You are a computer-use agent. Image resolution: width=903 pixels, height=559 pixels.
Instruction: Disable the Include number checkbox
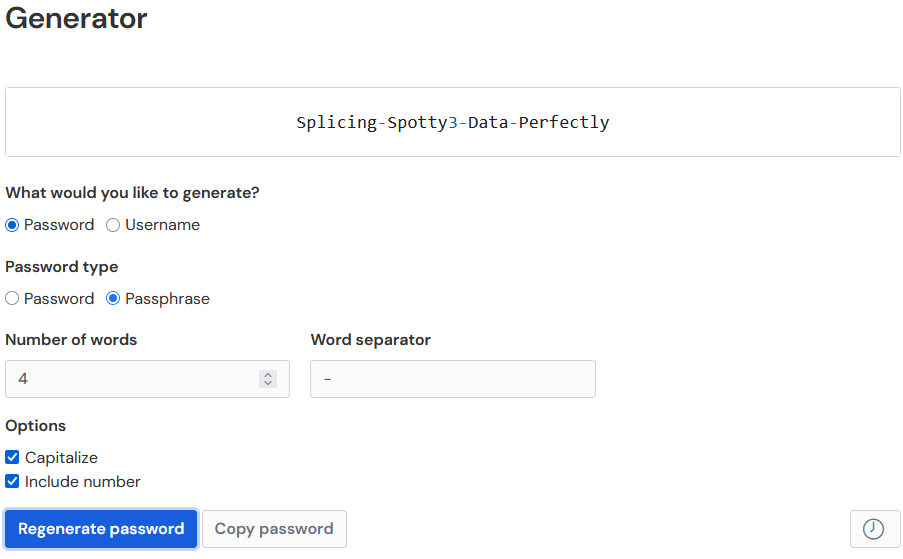click(x=13, y=482)
